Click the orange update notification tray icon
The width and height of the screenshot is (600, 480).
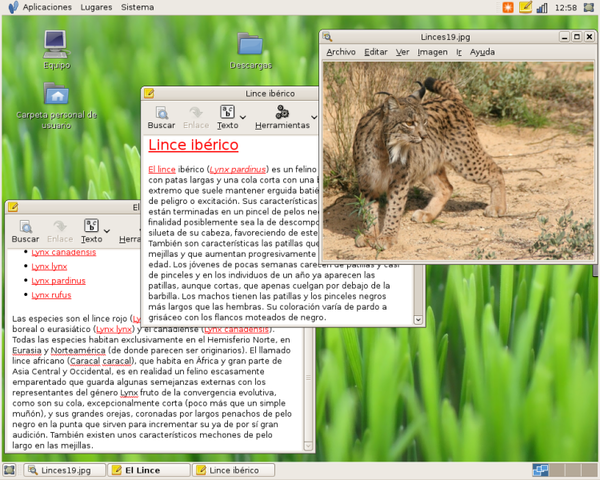pyautogui.click(x=508, y=7)
